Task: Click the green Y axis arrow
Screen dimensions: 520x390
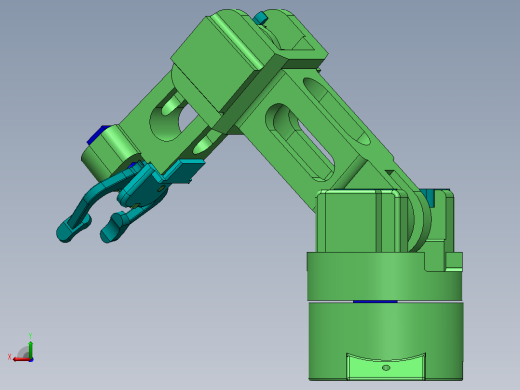Action: (31, 349)
